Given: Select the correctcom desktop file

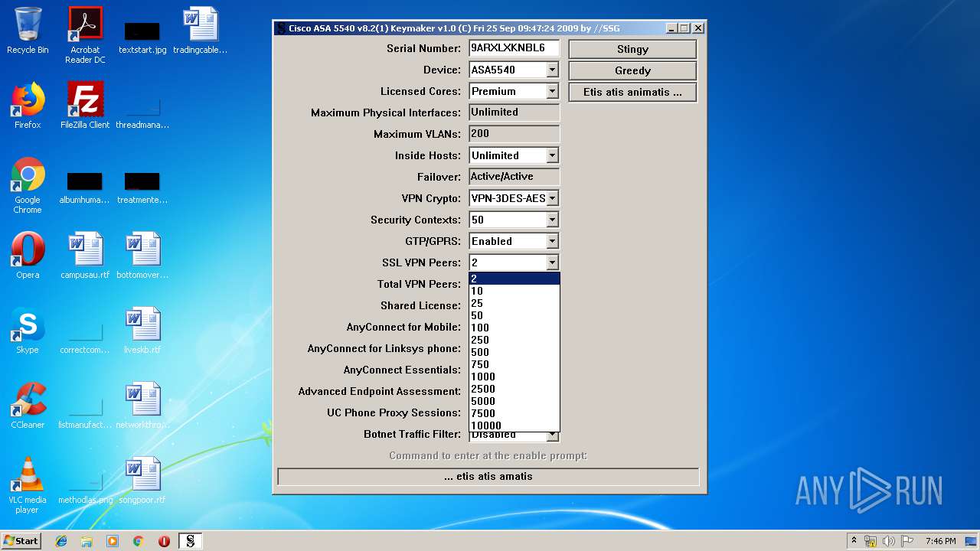Looking at the screenshot, I should [x=85, y=338].
